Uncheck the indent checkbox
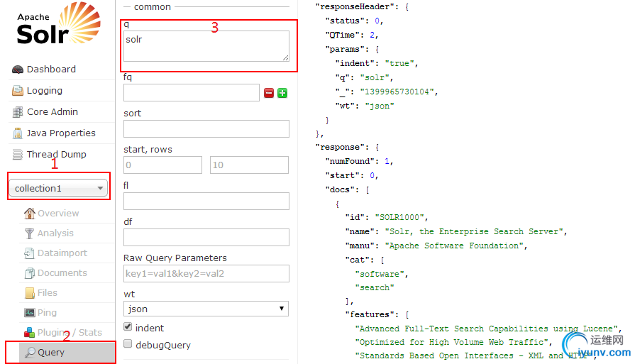The width and height of the screenshot is (635, 364). click(128, 326)
